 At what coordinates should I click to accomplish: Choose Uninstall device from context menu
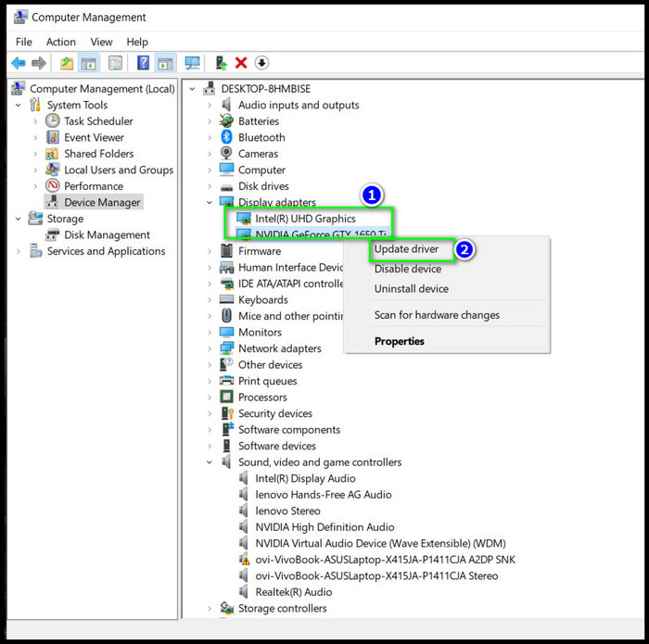point(412,289)
